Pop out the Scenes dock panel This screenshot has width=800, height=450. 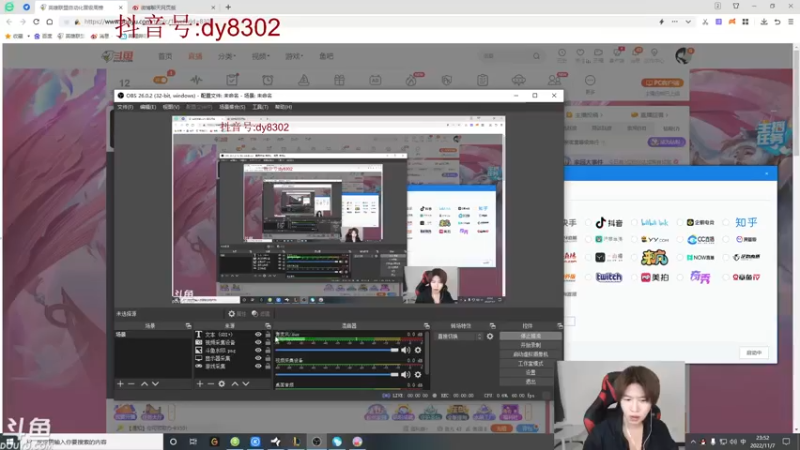[188, 326]
